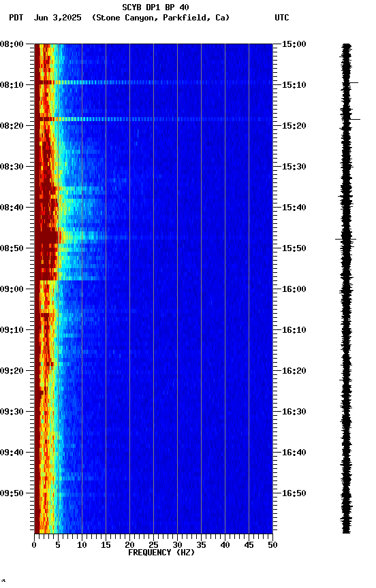Click the 45 Hz frequency axis label
The width and height of the screenshot is (376, 588).
pyautogui.click(x=249, y=545)
